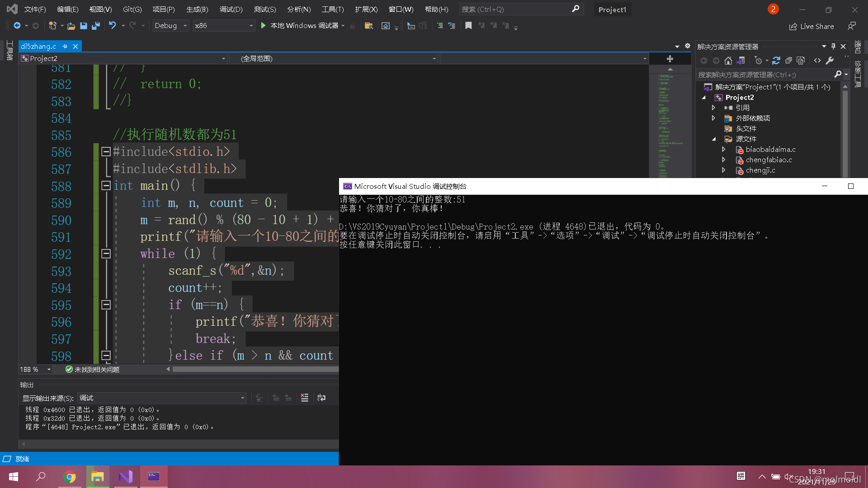
Task: Clear all output with the clear icon
Action: (x=305, y=398)
